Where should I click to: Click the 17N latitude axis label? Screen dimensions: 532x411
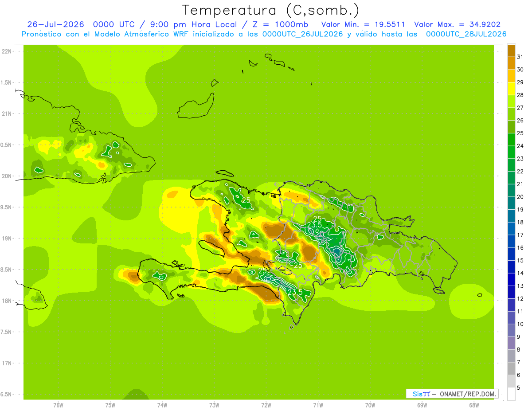[7, 363]
